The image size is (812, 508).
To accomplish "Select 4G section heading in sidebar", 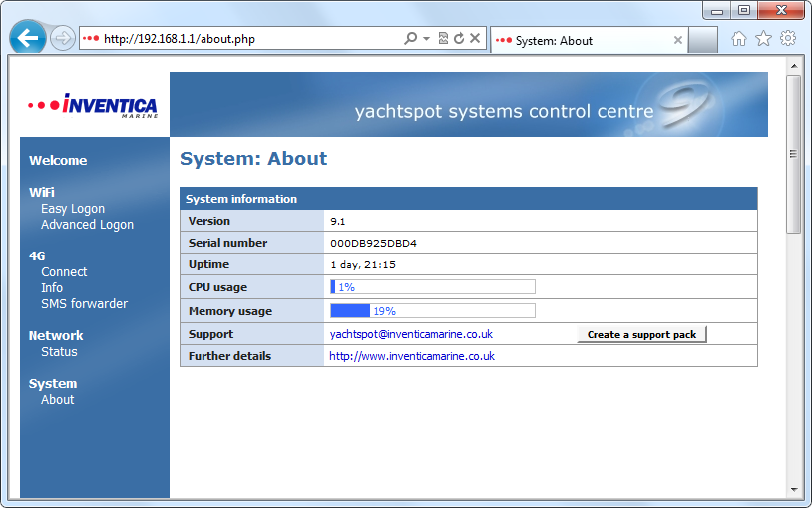I will (37, 256).
